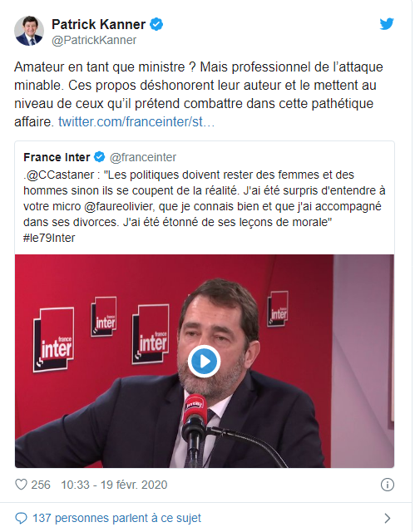Click Patrick Kanner's profile avatar
This screenshot has width=415, height=532.
tap(29, 31)
